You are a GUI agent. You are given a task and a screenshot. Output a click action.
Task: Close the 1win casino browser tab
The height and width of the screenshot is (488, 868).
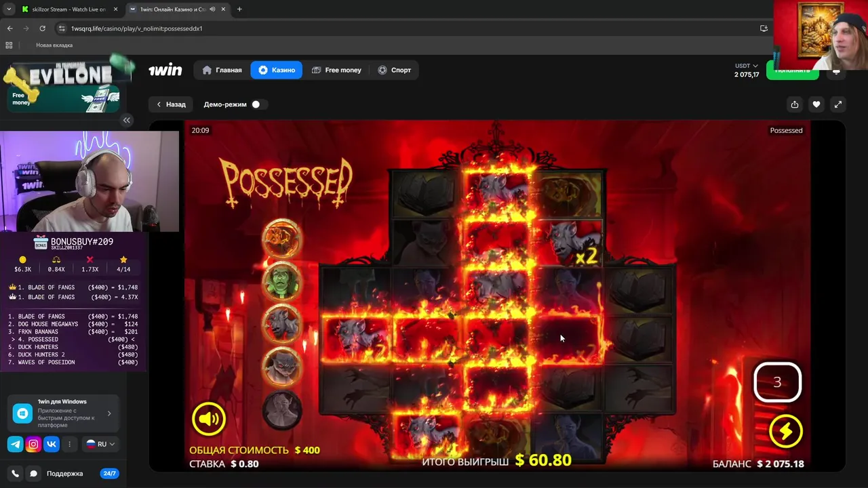pyautogui.click(x=223, y=9)
